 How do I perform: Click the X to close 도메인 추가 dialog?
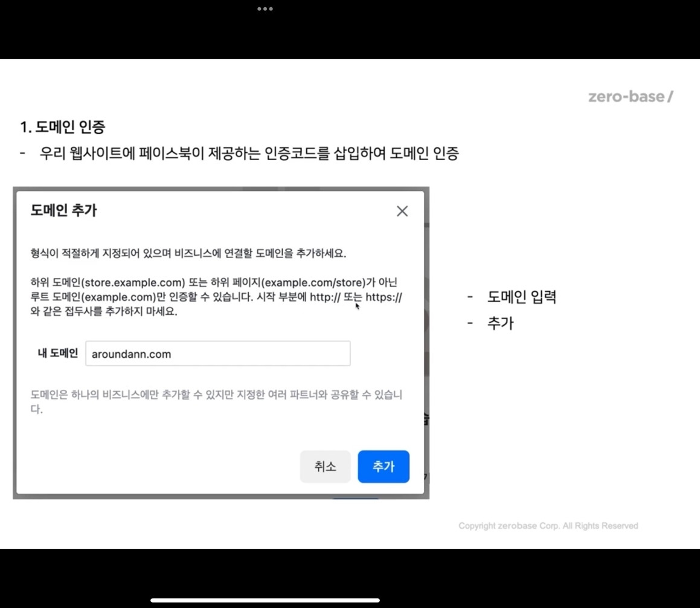402,211
